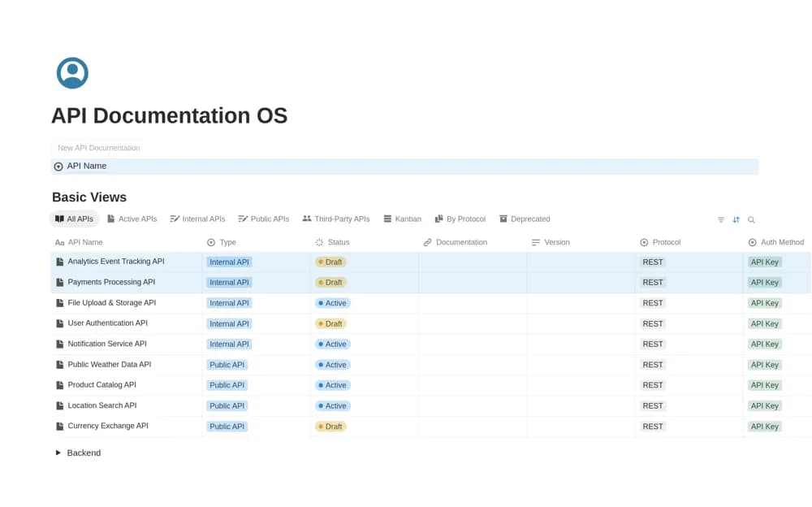Open the sort arrows icon in toolbar

(736, 220)
